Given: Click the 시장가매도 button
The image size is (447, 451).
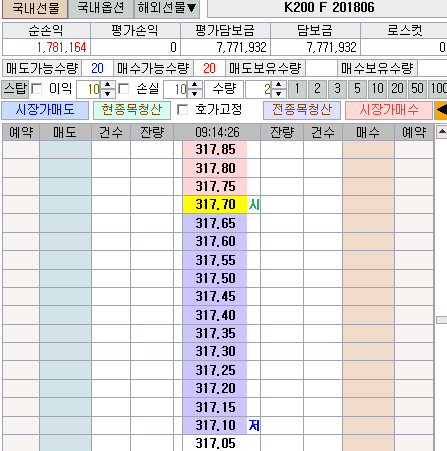Looking at the screenshot, I should pyautogui.click(x=45, y=110).
